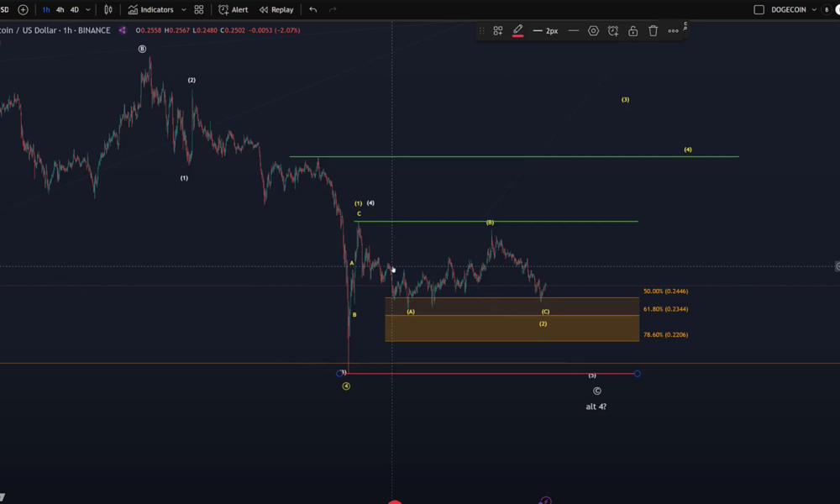
Task: Select the 4D timeframe
Action: [x=75, y=10]
